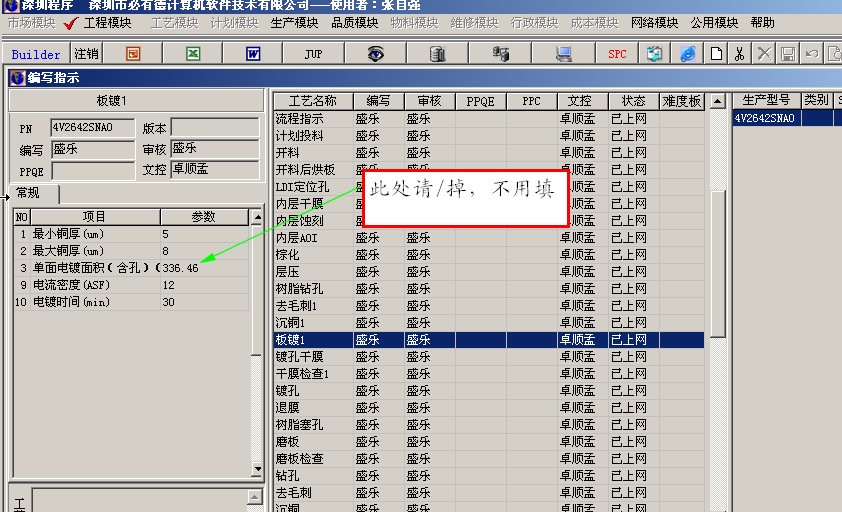Select the 树脂钻孔 process row
Image resolution: width=842 pixels, height=512 pixels.
click(489, 289)
